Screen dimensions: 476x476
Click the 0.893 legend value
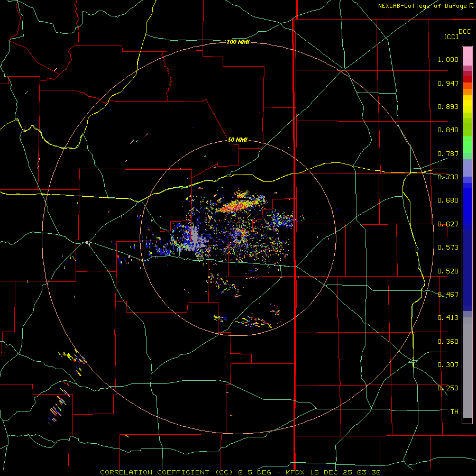(x=448, y=106)
